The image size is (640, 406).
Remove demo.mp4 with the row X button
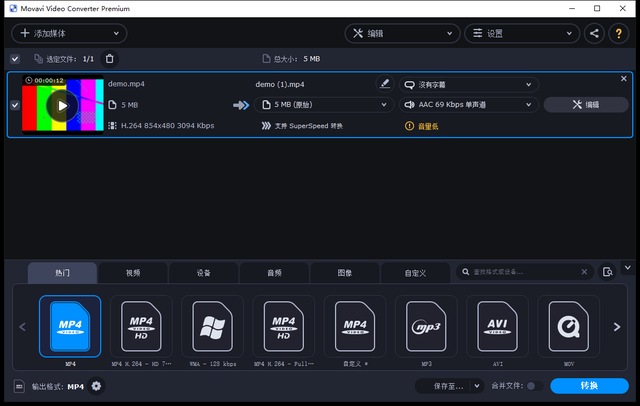623,79
